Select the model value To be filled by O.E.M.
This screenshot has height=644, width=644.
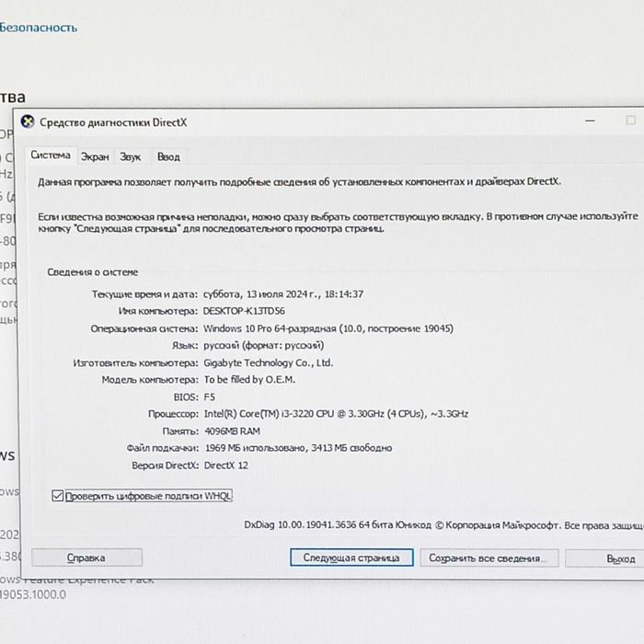click(249, 379)
